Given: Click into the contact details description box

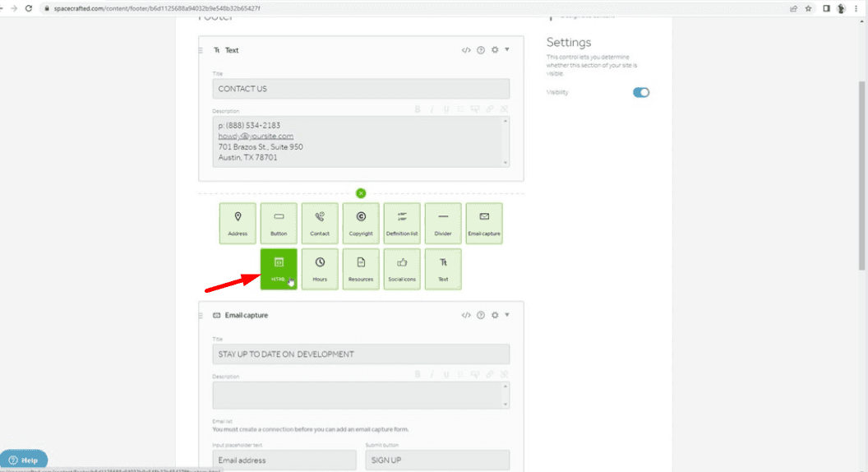Looking at the screenshot, I should tap(361, 141).
